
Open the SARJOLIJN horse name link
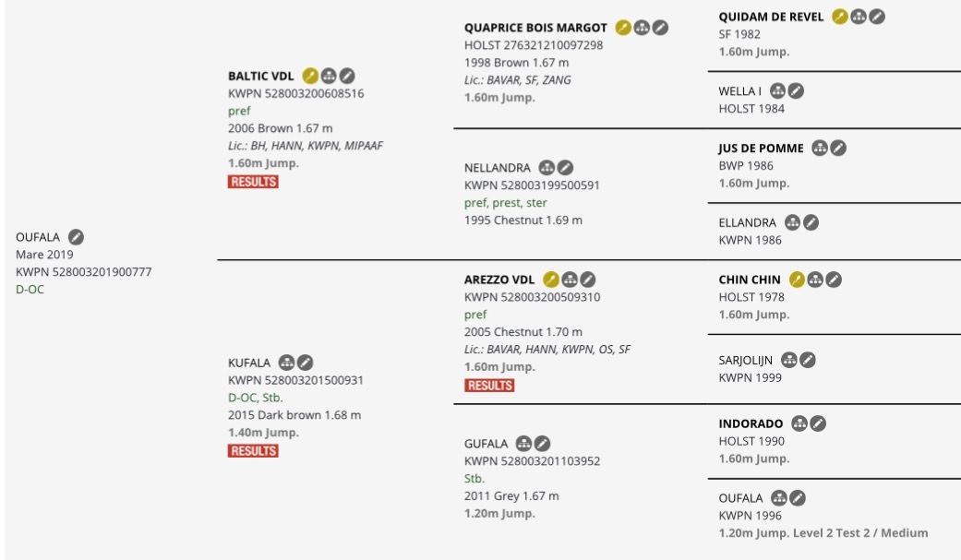tap(745, 360)
